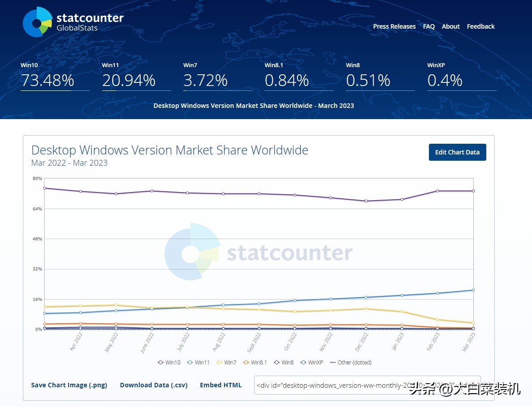The height and width of the screenshot is (407, 532).
Task: Click the Win10 legend marker icon
Action: [160, 362]
